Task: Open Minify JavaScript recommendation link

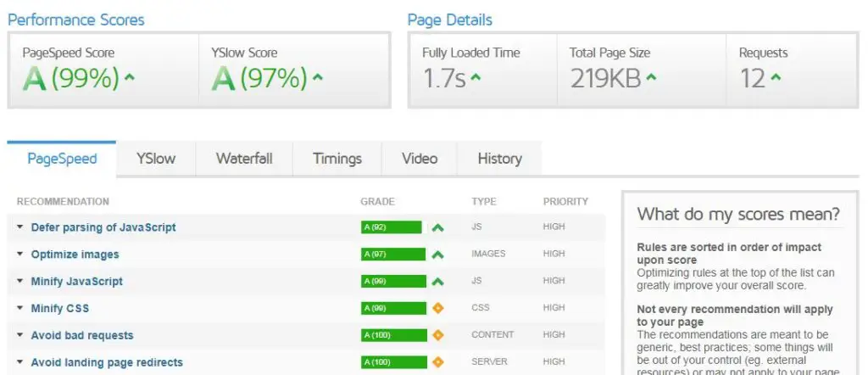Action: pyautogui.click(x=77, y=281)
